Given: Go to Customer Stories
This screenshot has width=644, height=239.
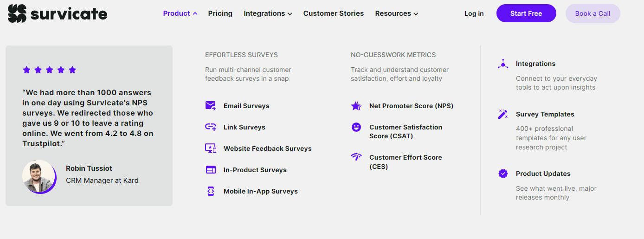Looking at the screenshot, I should 334,13.
